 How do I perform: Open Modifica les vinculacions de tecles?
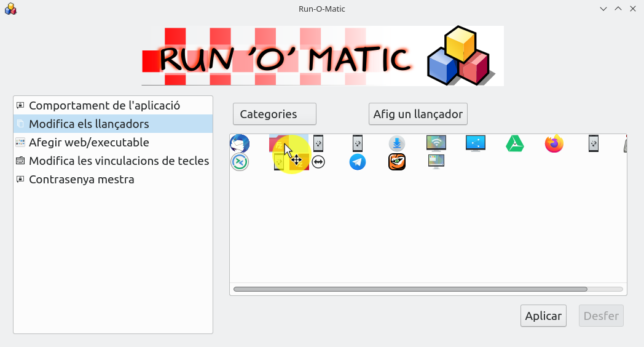(x=113, y=161)
